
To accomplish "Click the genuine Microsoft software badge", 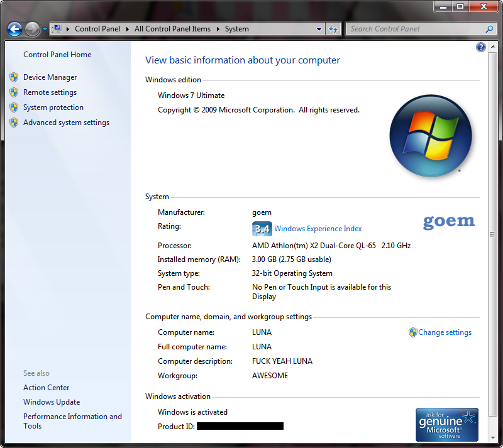I will [446, 424].
